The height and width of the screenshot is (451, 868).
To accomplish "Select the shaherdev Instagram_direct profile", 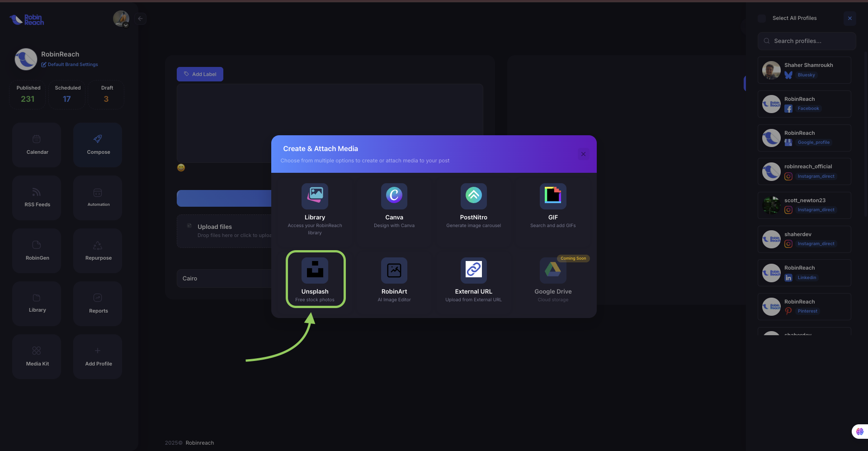I will 804,239.
